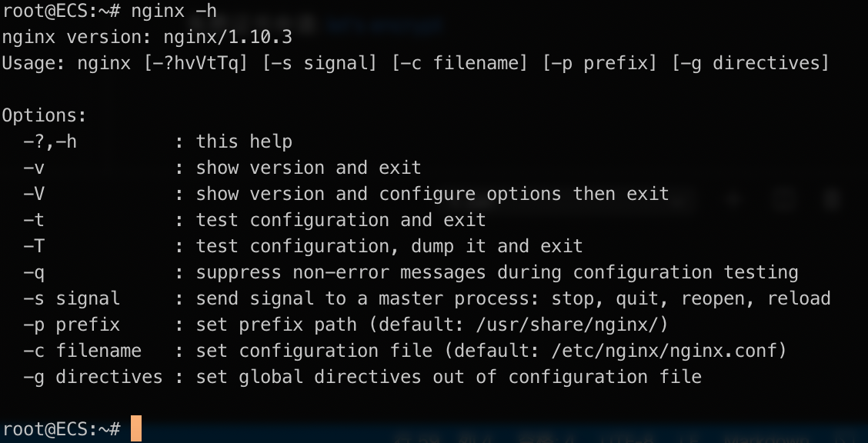Click the word 'reload' in signal list
This screenshot has width=868, height=443.
click(799, 298)
